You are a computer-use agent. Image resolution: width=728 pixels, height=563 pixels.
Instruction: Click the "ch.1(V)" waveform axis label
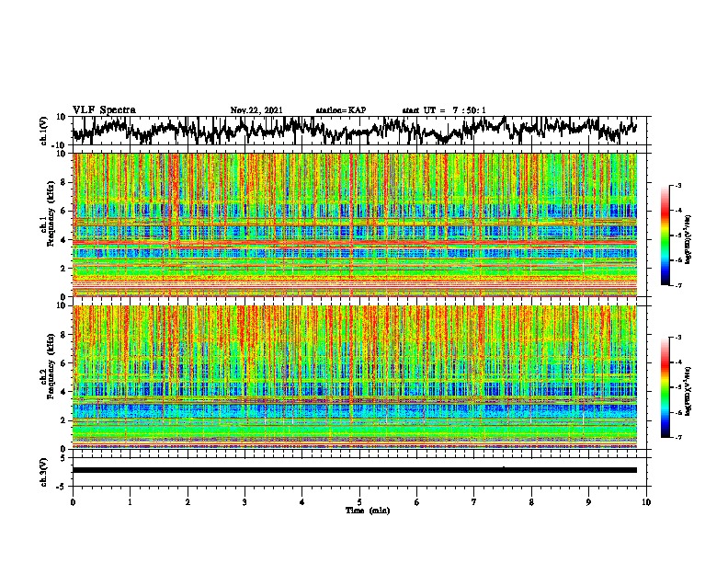[44, 131]
